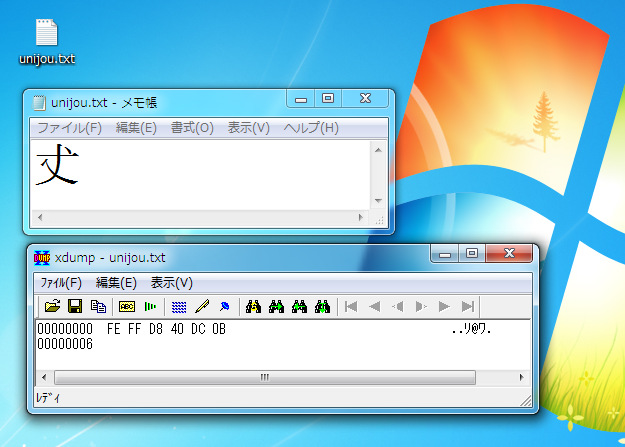Screen dimensions: 625x447
Task: Click the large left triangle navigation arrow in xdump
Action: click(x=374, y=306)
